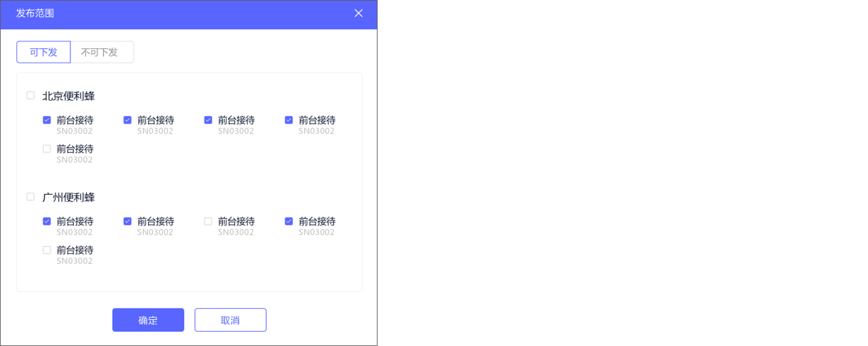Uncheck first 前台接待 under 广州便利蜂
The height and width of the screenshot is (346, 868).
click(47, 221)
